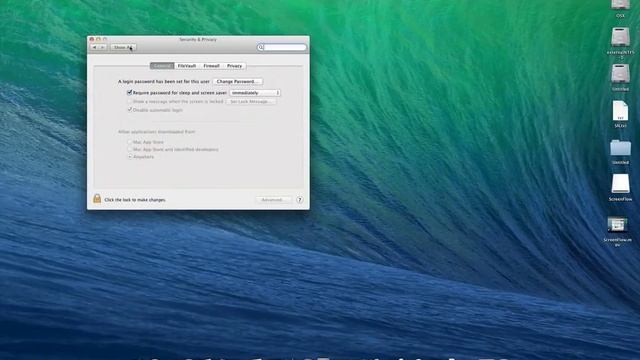Click the Show All button
This screenshot has height=360, width=640.
(123, 47)
